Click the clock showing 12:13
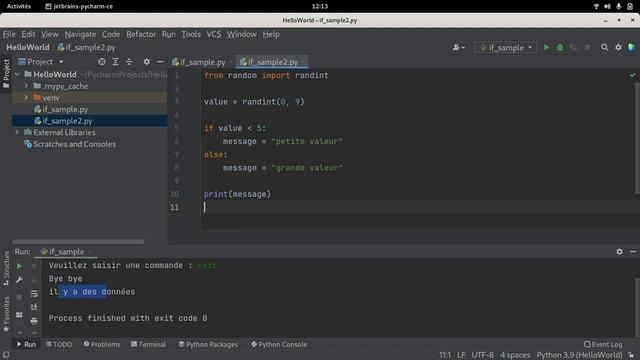The height and width of the screenshot is (360, 640). 320,6
